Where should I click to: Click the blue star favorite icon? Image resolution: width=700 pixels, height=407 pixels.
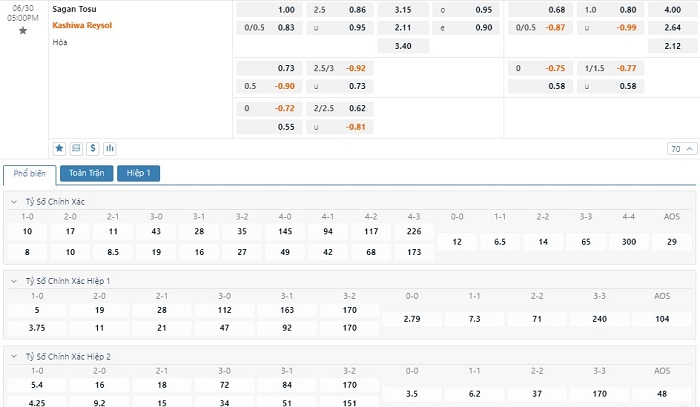[59, 148]
